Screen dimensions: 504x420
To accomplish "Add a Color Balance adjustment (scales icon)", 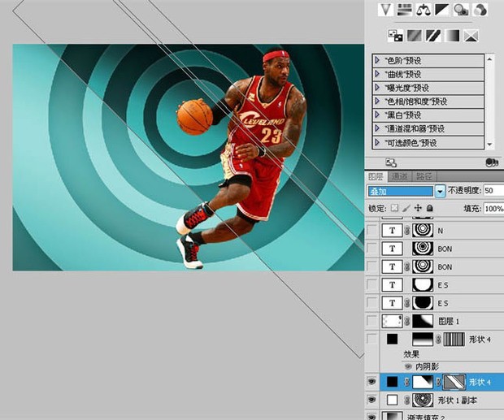I will coord(424,10).
